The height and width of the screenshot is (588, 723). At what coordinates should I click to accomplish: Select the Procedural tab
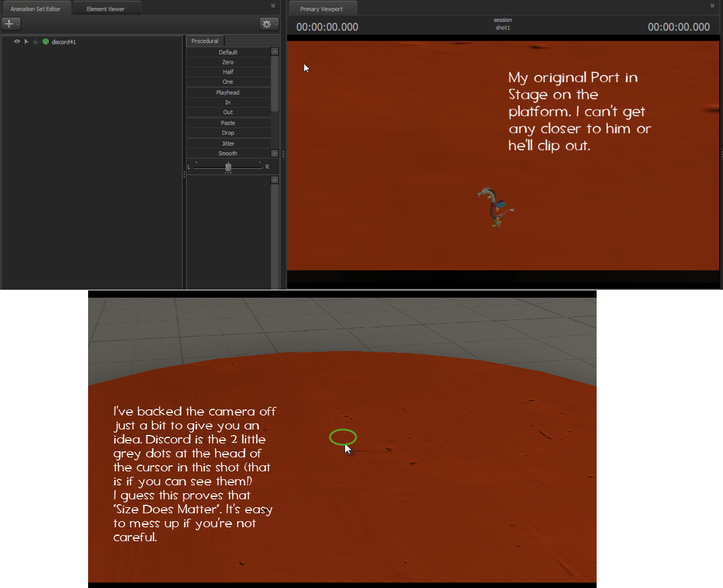tap(205, 41)
